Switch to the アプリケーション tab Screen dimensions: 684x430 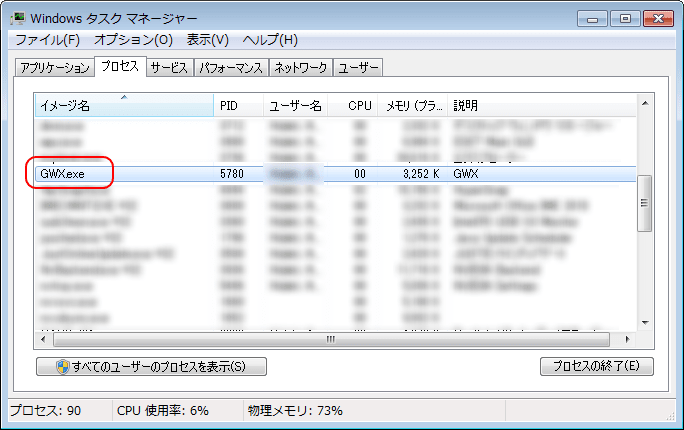pyautogui.click(x=55, y=68)
